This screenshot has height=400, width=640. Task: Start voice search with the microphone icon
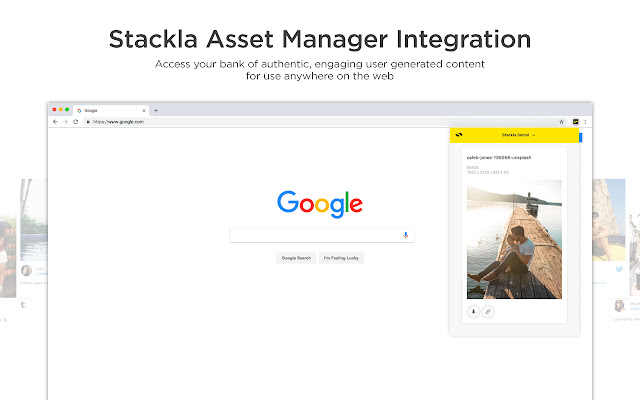pos(405,235)
